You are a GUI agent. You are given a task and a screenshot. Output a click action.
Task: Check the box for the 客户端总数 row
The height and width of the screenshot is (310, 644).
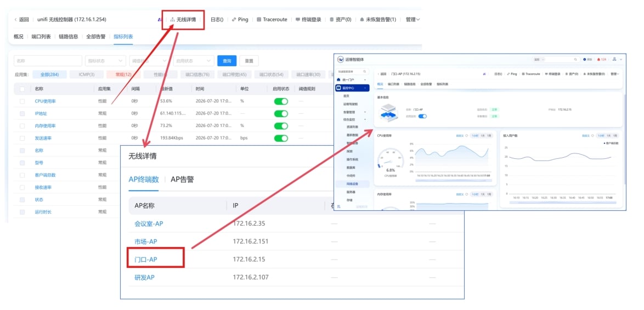tap(22, 175)
